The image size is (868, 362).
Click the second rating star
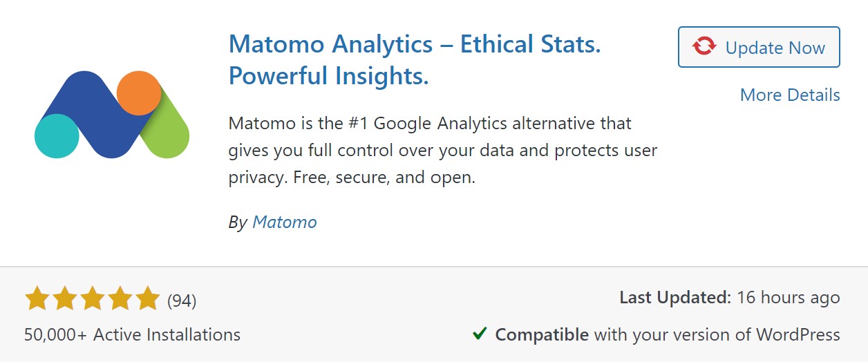[65, 300]
